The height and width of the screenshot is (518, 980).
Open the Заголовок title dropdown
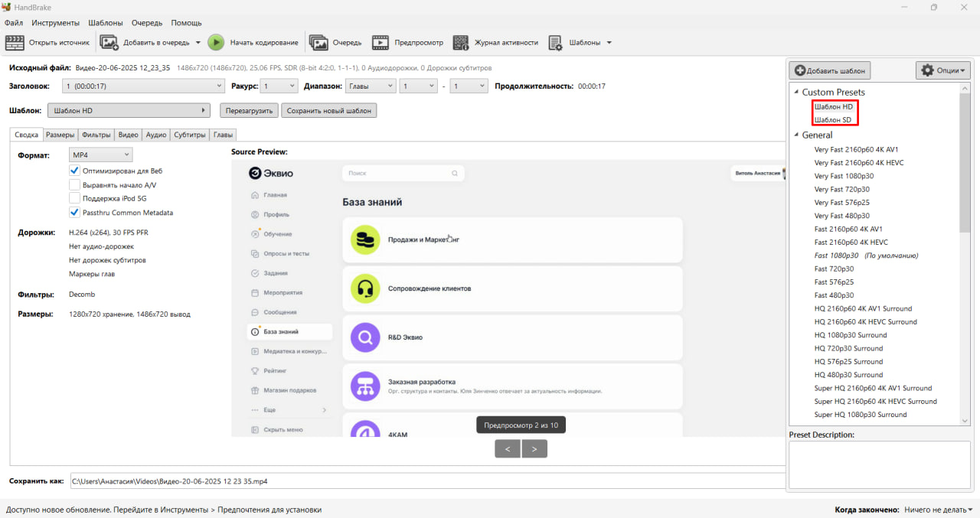pos(143,86)
